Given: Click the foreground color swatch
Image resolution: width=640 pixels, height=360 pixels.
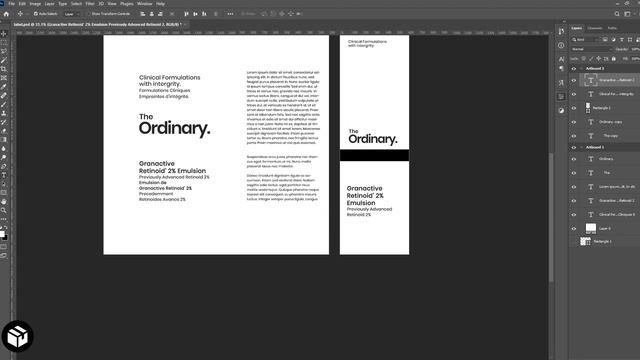Looking at the screenshot, I should click(x=2, y=234).
